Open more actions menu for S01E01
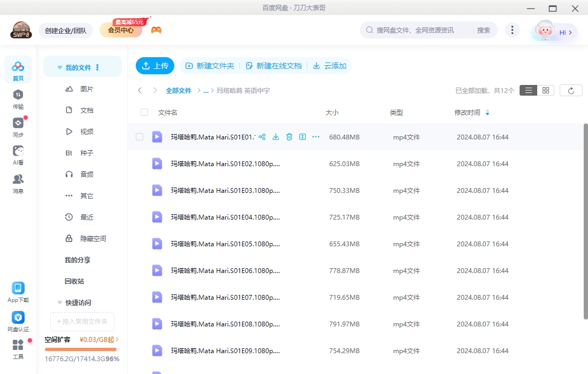 (315, 137)
